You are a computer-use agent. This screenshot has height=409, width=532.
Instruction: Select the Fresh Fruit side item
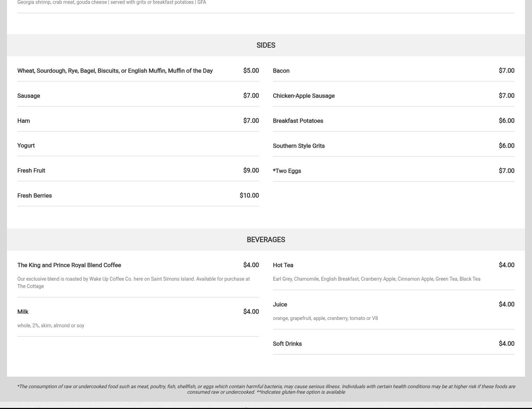point(31,170)
